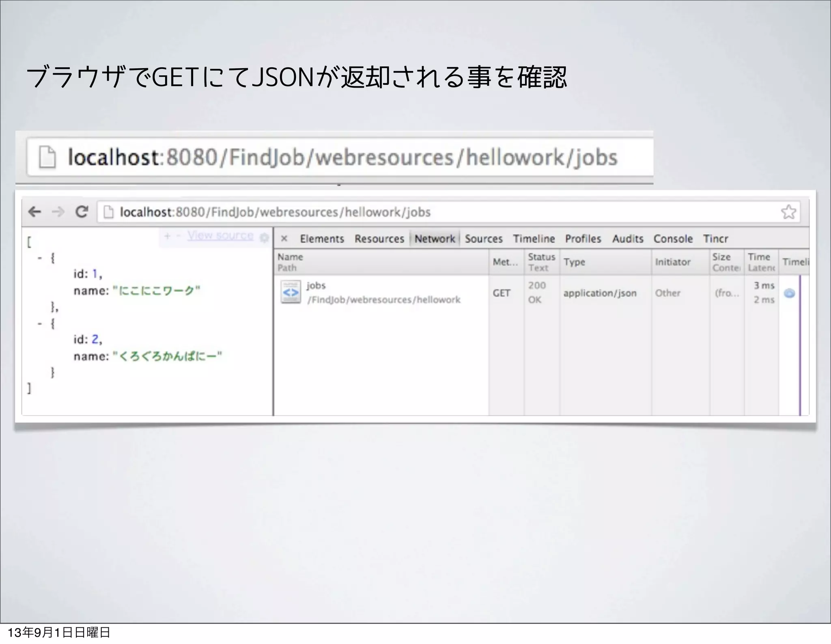Open the Audits tab
This screenshot has height=644, width=831.
pos(628,239)
